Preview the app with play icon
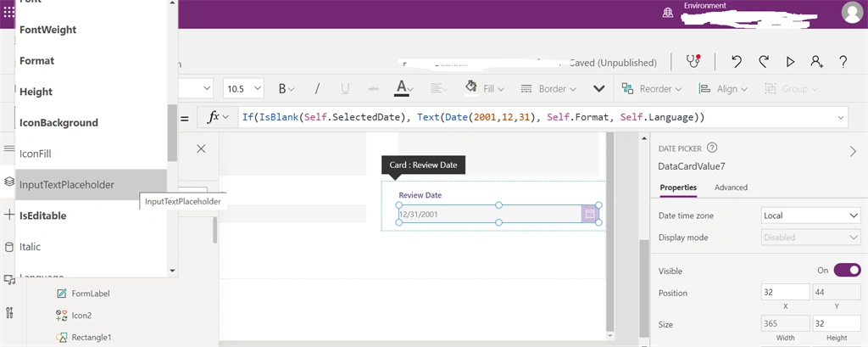The width and height of the screenshot is (868, 347). [x=791, y=62]
